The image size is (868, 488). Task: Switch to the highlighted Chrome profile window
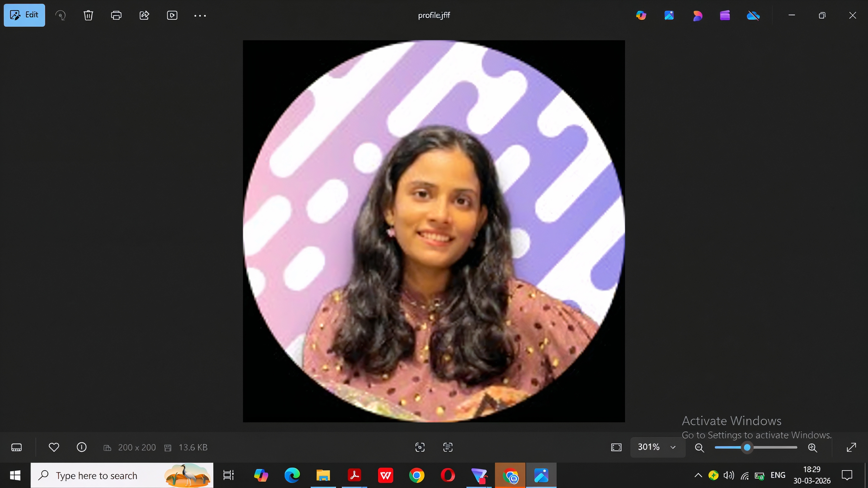[x=510, y=476]
